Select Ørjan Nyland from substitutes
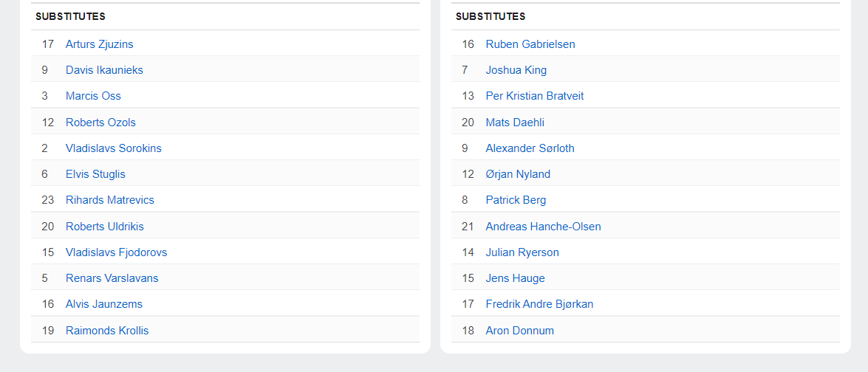 pyautogui.click(x=517, y=174)
